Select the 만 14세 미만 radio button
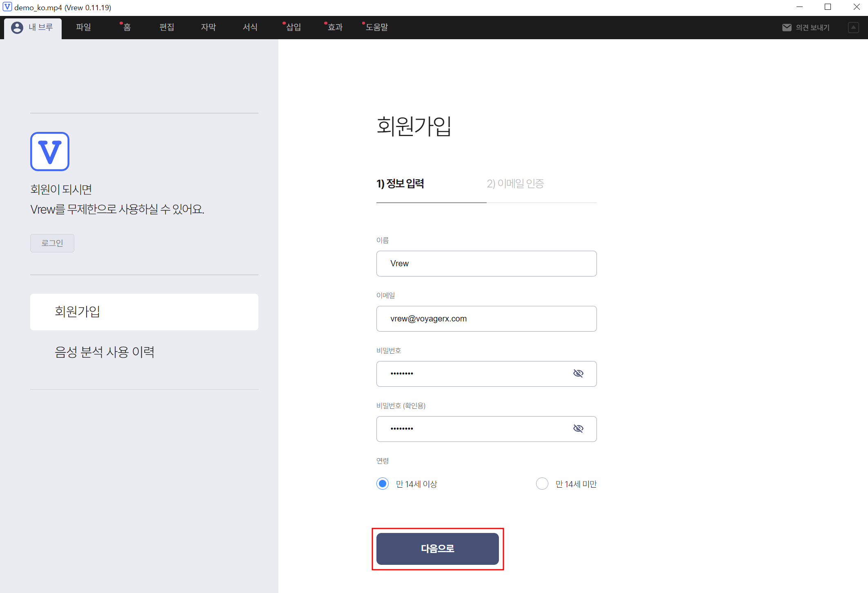868x593 pixels. [x=542, y=484]
